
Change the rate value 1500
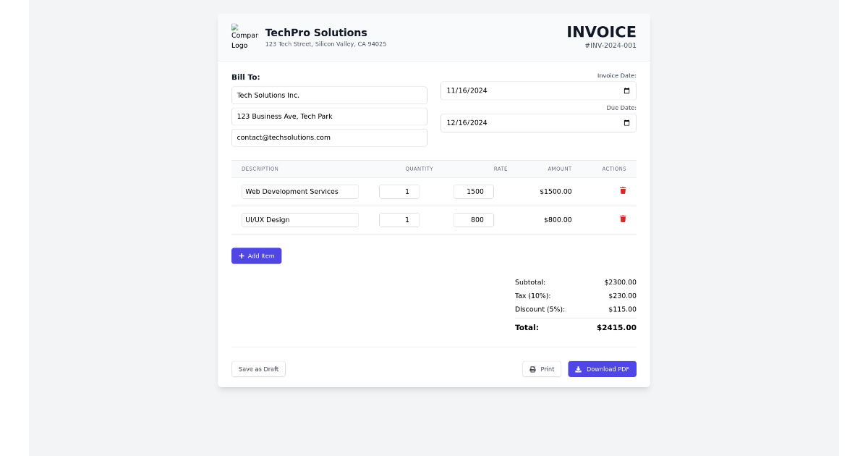coord(473,192)
